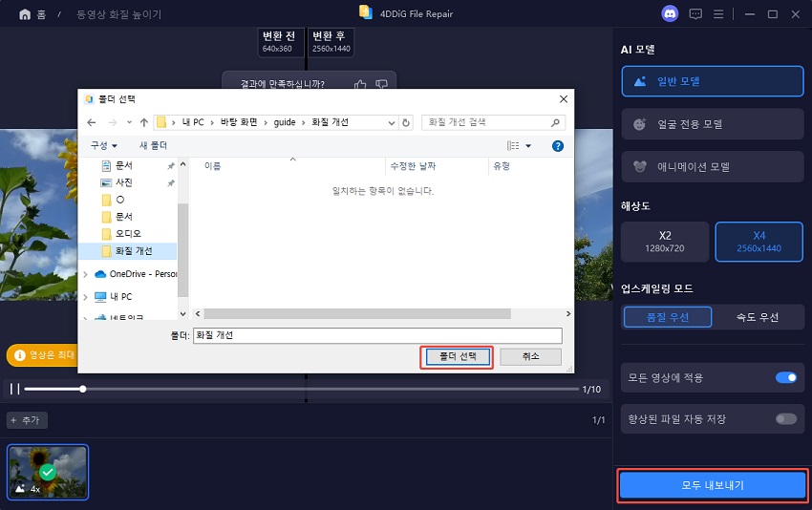Go to home via house icon
The width and height of the screenshot is (812, 510).
[x=25, y=14]
